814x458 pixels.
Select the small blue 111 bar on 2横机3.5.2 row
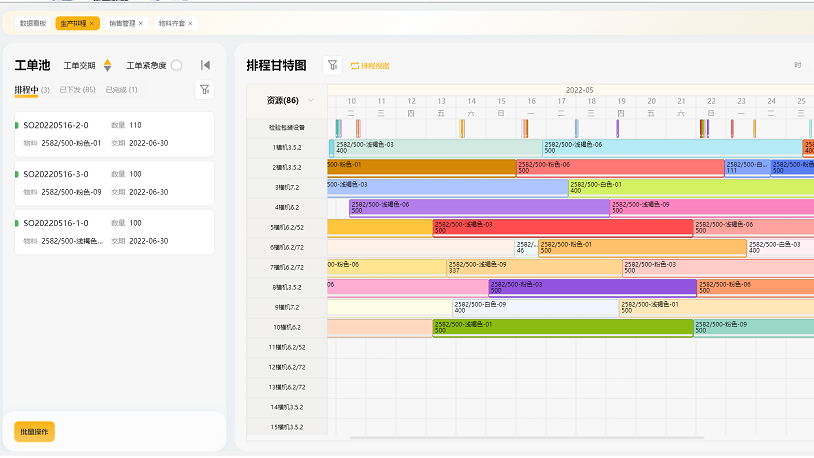click(x=748, y=168)
